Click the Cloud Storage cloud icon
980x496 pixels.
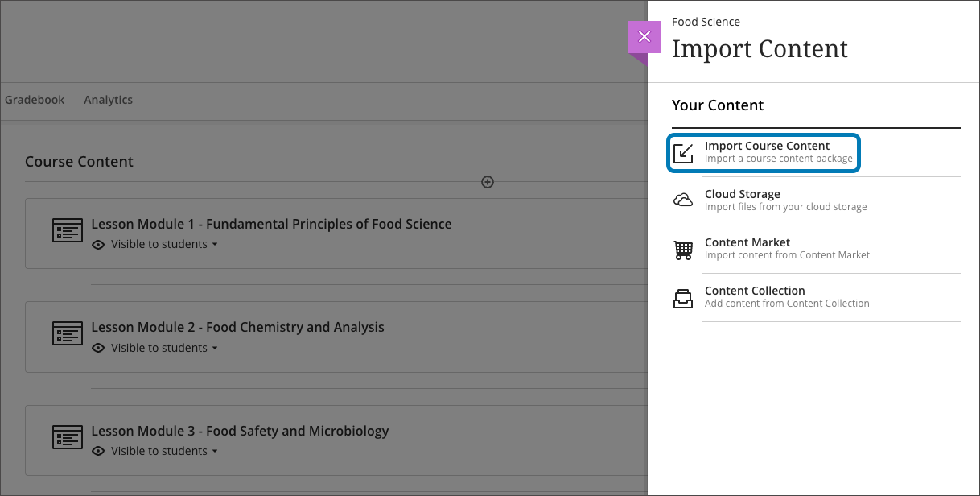[x=683, y=200]
